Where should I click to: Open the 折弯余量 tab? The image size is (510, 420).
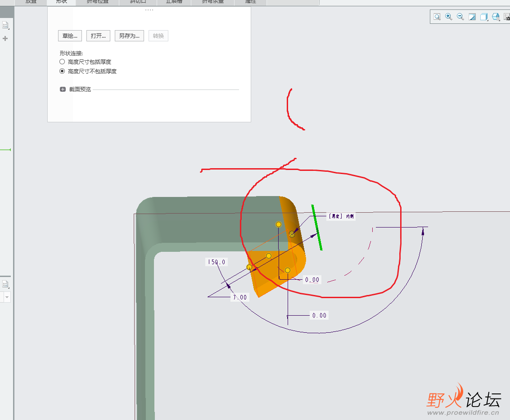213,2
